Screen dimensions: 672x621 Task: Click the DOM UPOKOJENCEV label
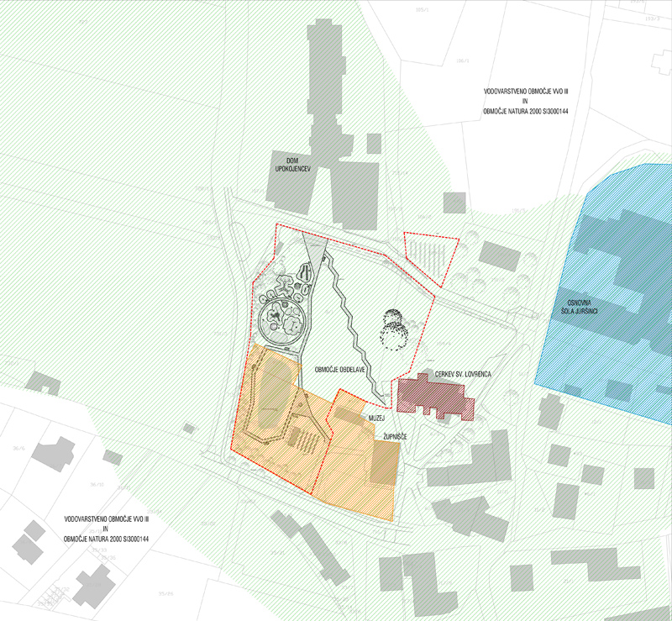tap(290, 165)
